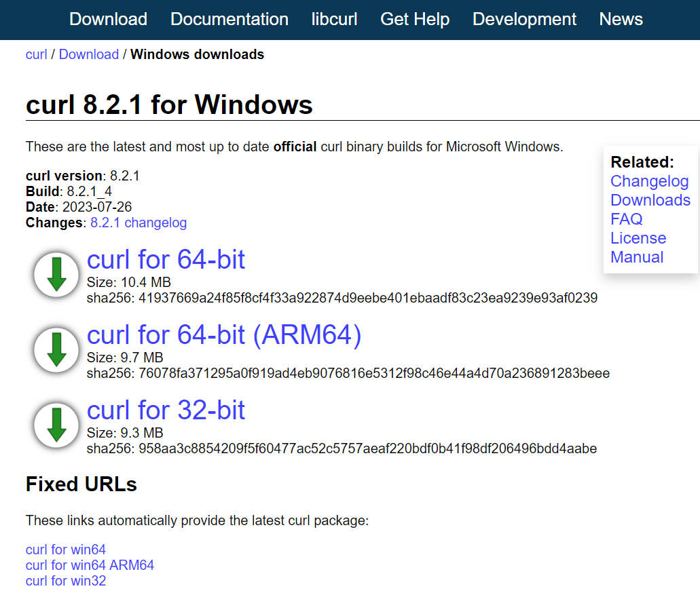
Task: Click the 'curl for win64 ARM64' fixed URL
Action: [x=90, y=565]
